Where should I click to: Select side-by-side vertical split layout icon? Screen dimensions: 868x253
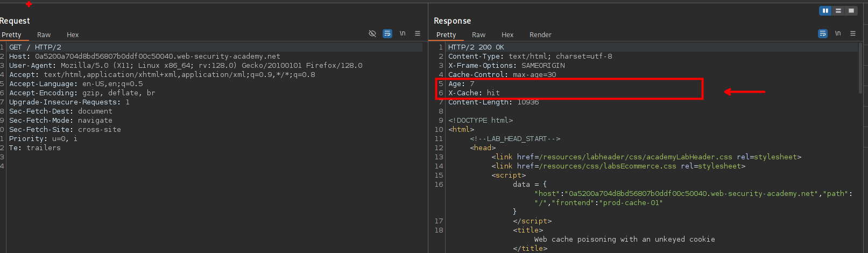(x=825, y=11)
